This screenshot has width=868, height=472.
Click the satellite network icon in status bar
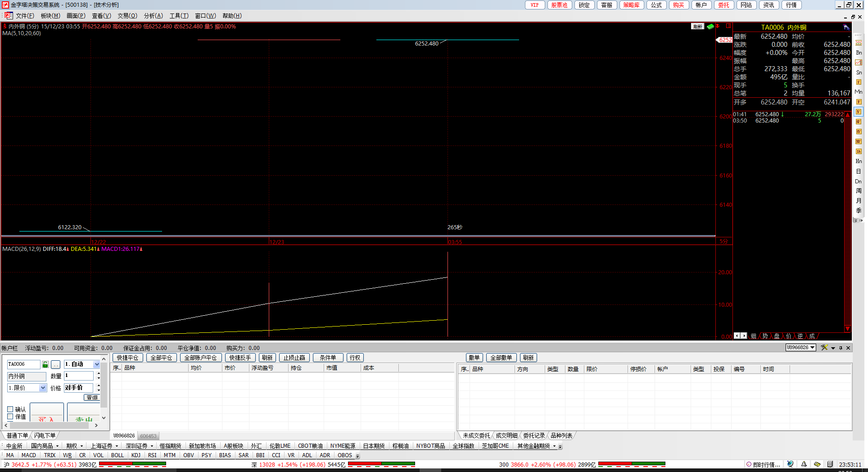[x=790, y=464]
